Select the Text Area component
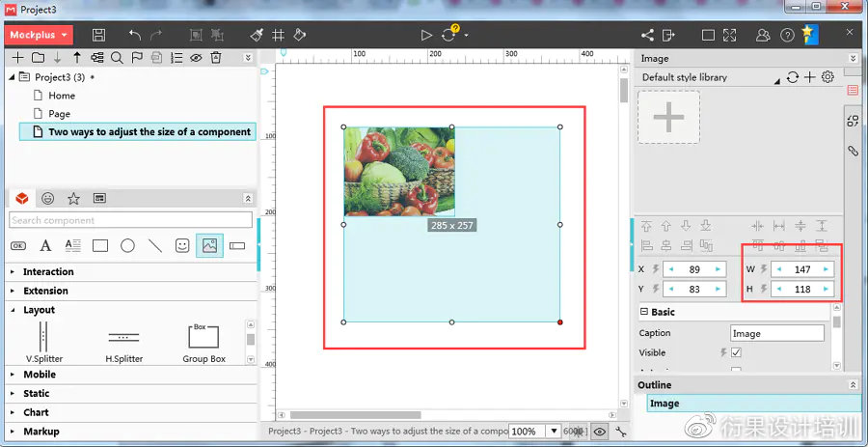 click(x=72, y=245)
